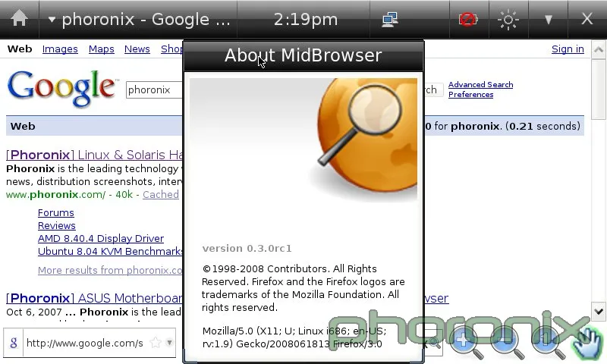Click the version 0.3.0rc1 text
This screenshot has height=364, width=607.
click(x=247, y=248)
